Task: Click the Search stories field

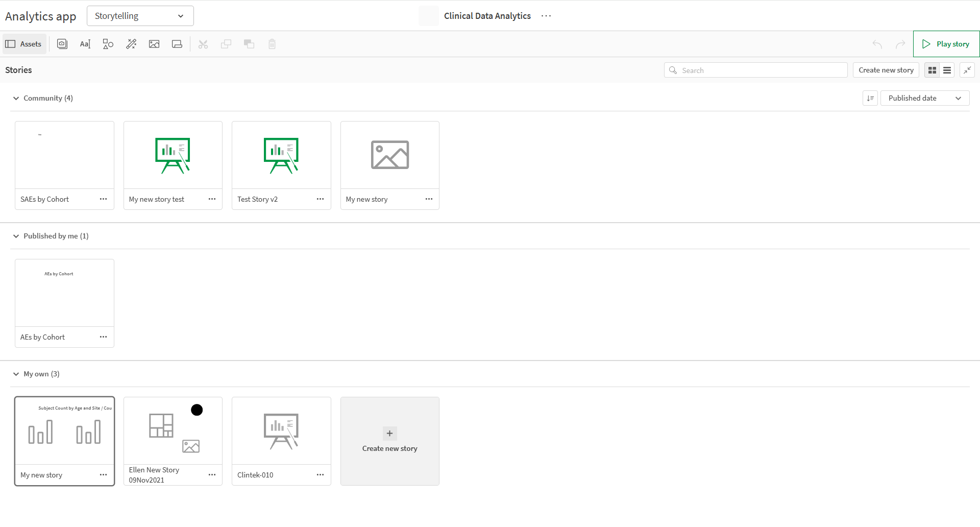Action: (756, 70)
